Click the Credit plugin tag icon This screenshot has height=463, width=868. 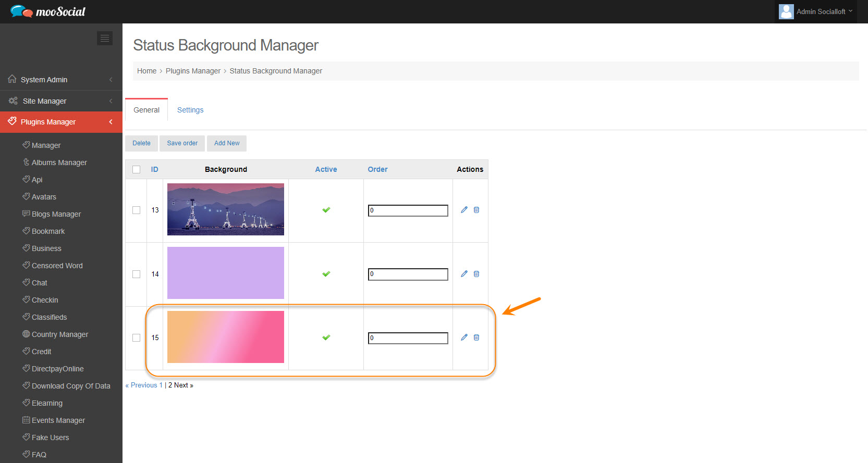[x=26, y=351]
